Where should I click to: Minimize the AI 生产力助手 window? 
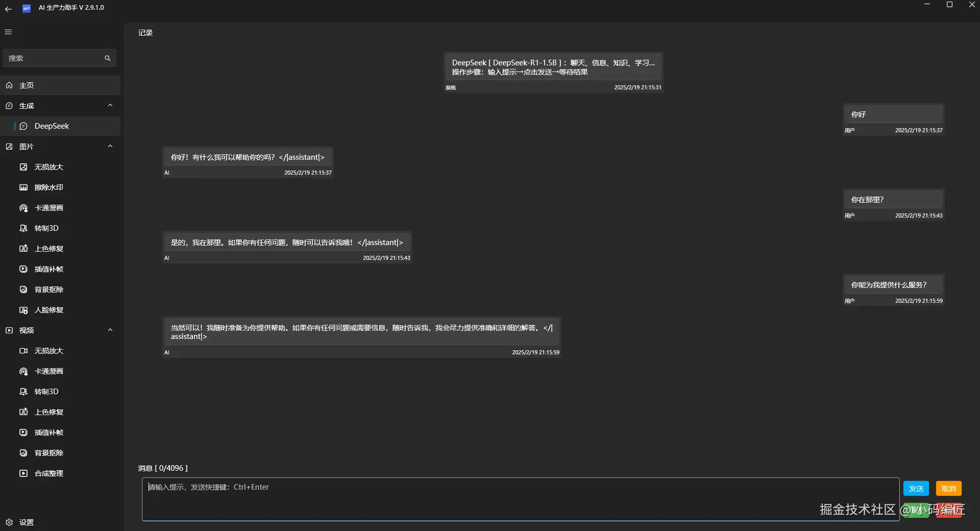pyautogui.click(x=927, y=5)
